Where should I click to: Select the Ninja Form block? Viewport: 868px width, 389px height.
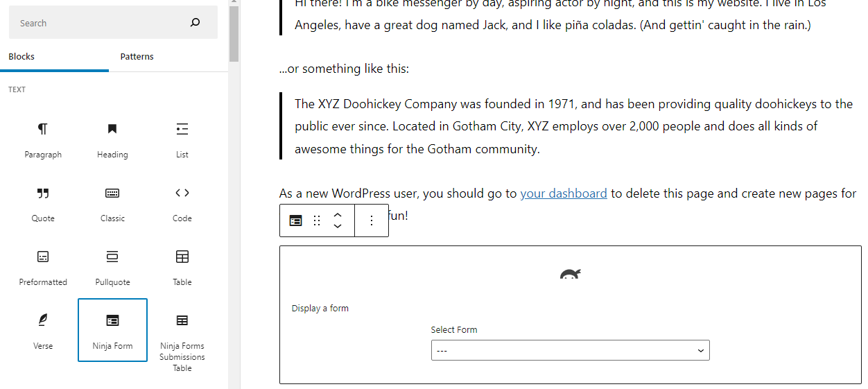click(112, 330)
